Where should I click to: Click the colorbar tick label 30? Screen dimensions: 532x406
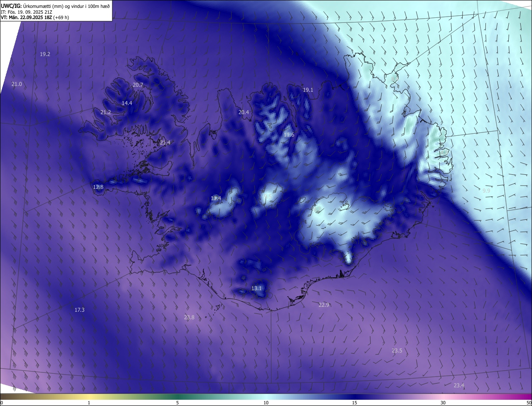443,403
